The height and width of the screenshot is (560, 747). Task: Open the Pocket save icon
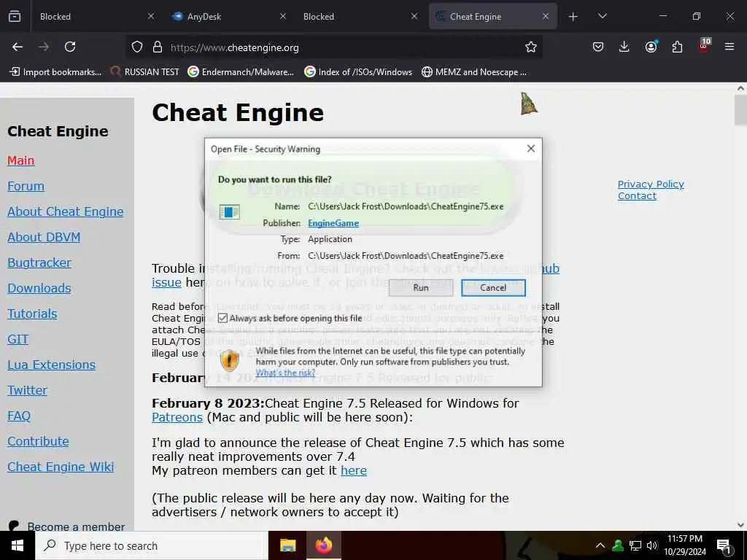click(x=598, y=47)
